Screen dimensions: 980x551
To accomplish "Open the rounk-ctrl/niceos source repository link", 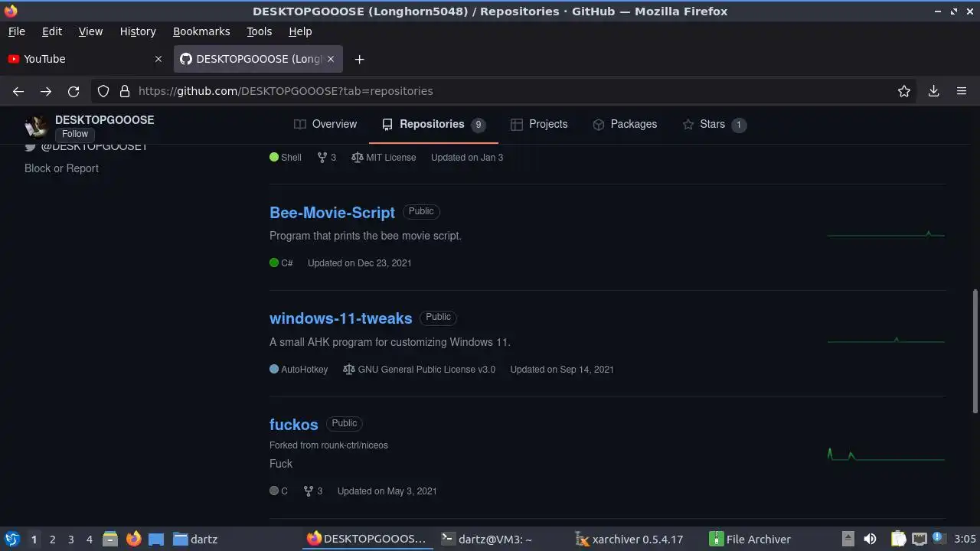I will pos(354,445).
